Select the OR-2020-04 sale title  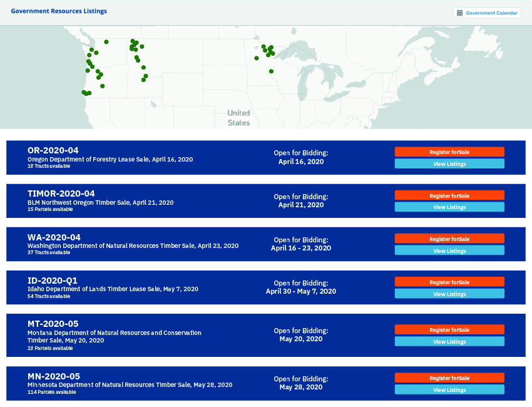(53, 150)
